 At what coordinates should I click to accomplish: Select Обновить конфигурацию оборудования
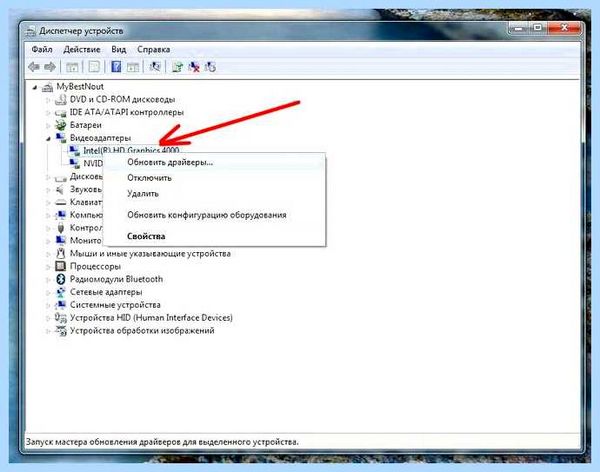(x=214, y=215)
